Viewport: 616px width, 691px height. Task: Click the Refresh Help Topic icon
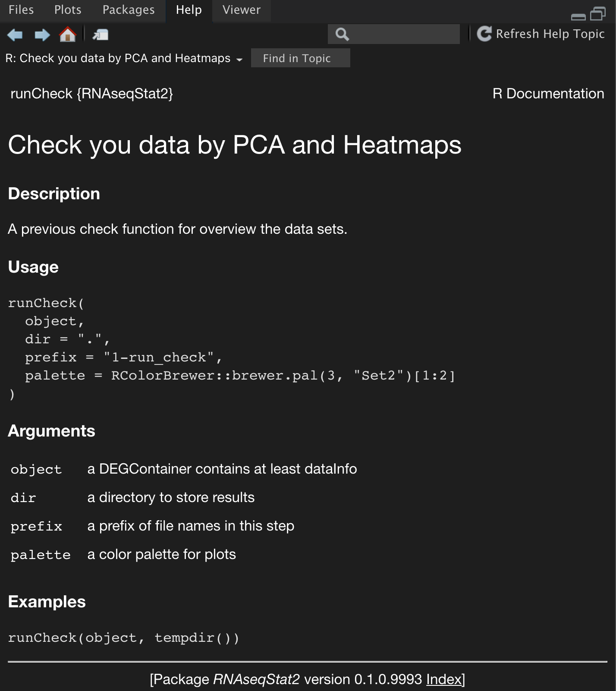pyautogui.click(x=484, y=34)
